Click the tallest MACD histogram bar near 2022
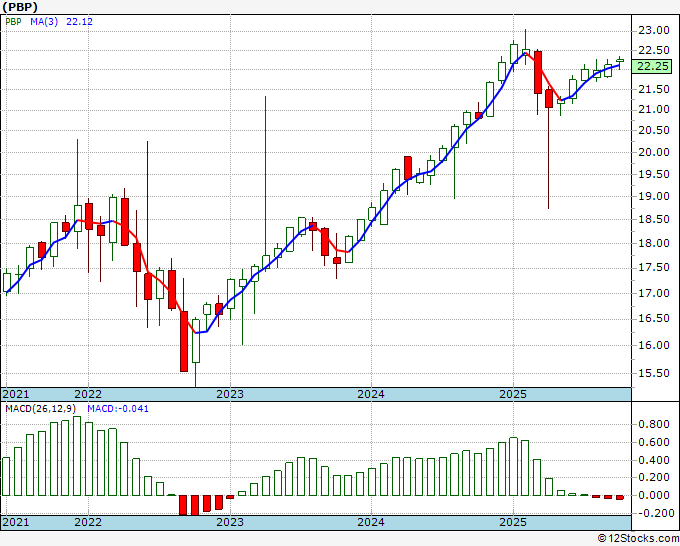Viewport: 680px width, 546px height. tap(77, 456)
